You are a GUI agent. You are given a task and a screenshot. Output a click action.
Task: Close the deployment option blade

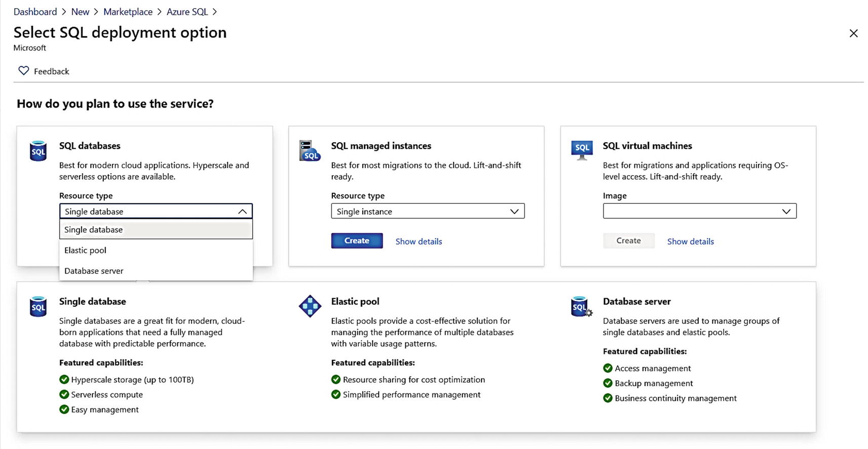(x=853, y=33)
